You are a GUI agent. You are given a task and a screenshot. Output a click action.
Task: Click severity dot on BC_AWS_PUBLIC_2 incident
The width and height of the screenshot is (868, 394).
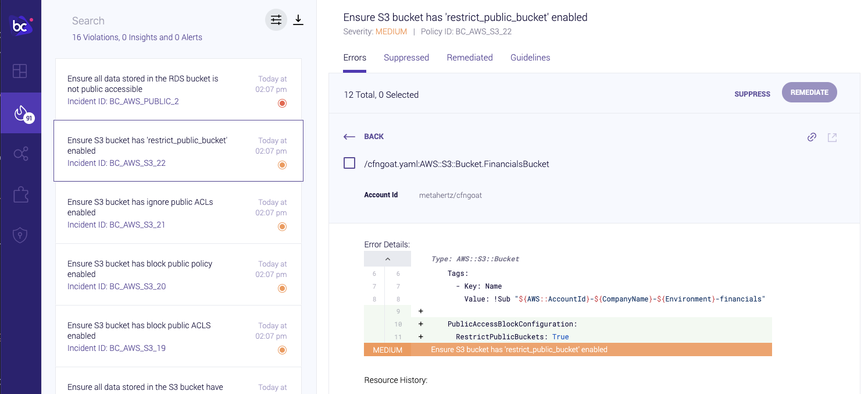(x=282, y=103)
